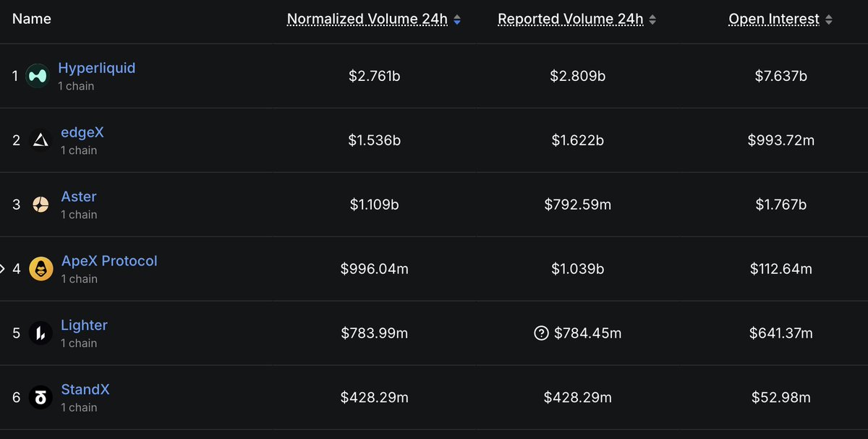Click the StandX logo icon
This screenshot has height=439, width=868.
41,398
